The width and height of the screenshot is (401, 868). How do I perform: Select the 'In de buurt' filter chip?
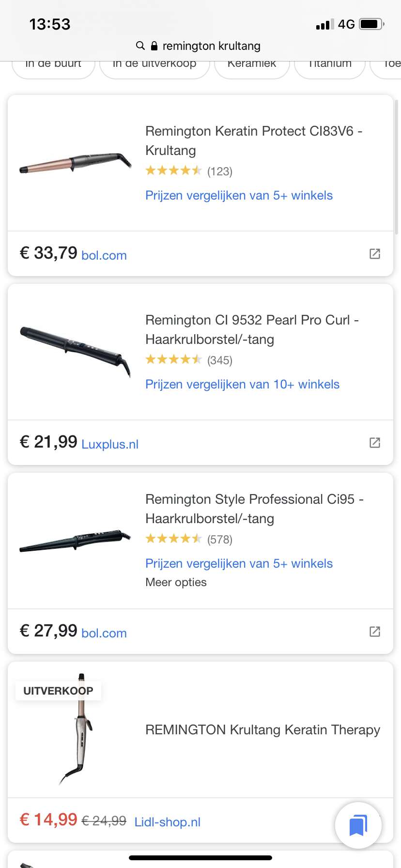(53, 66)
